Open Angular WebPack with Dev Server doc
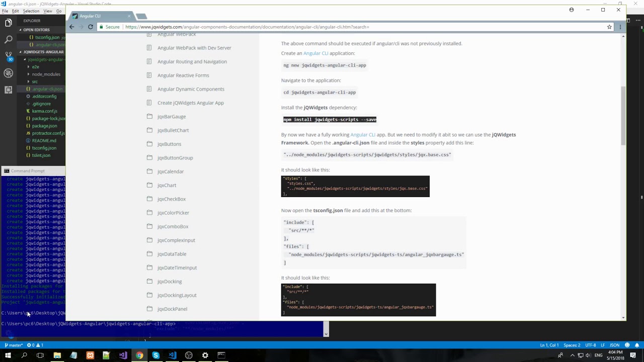 (x=194, y=48)
